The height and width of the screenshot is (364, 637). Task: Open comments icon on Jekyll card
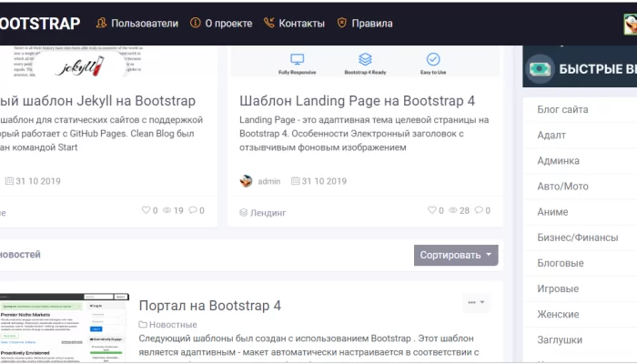coord(193,210)
